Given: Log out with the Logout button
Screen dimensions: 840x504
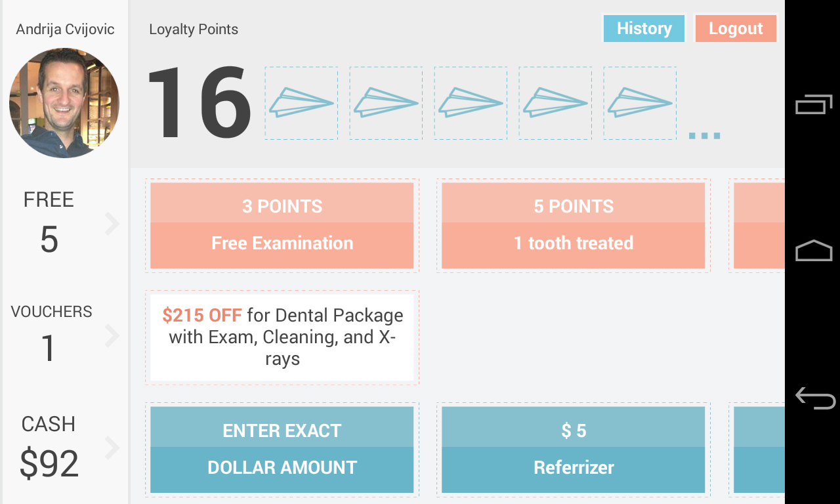Looking at the screenshot, I should click(x=736, y=29).
